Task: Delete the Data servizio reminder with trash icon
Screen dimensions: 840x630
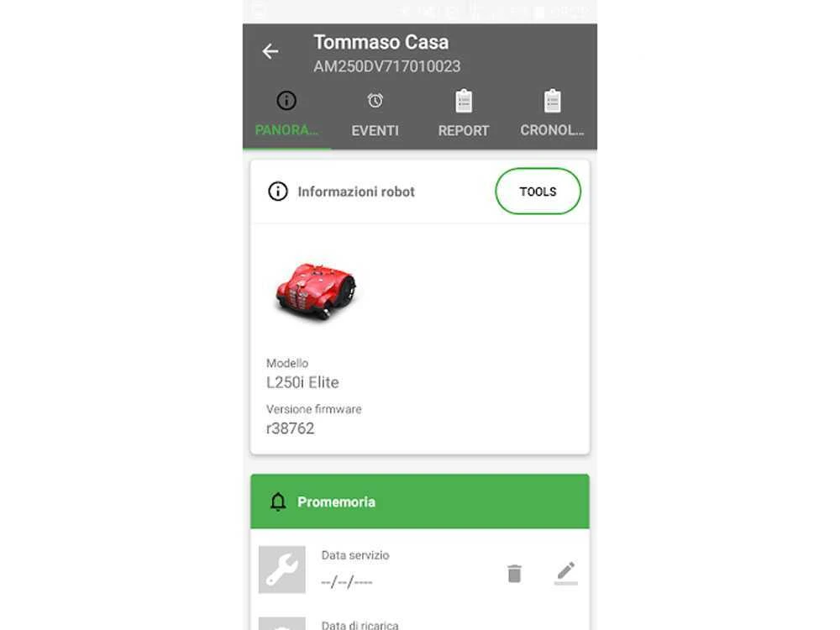Action: pyautogui.click(x=514, y=573)
